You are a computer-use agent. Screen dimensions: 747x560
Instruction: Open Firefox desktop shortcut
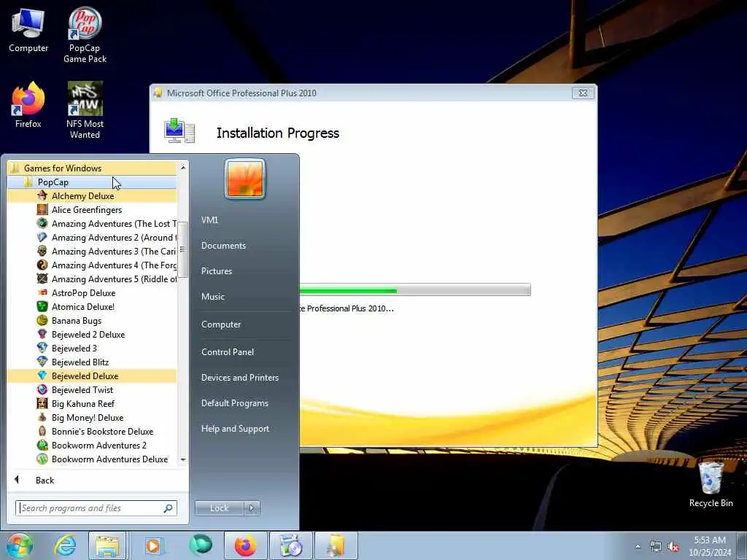click(x=28, y=105)
